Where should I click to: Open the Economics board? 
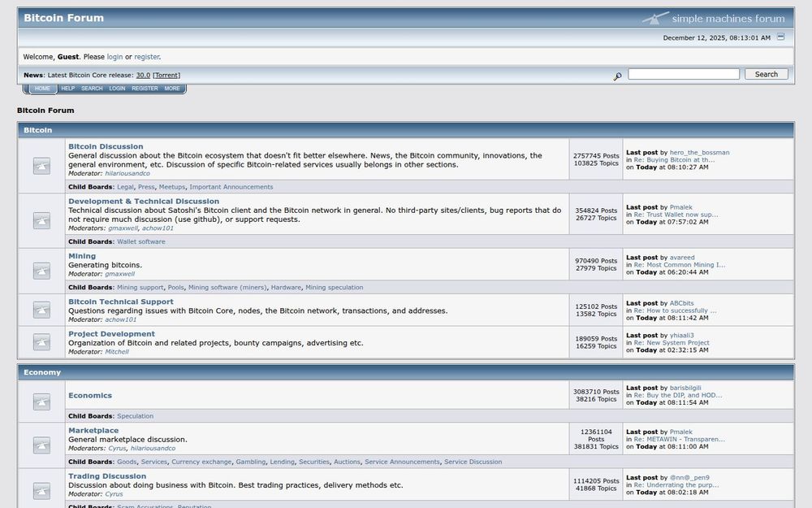(x=90, y=396)
